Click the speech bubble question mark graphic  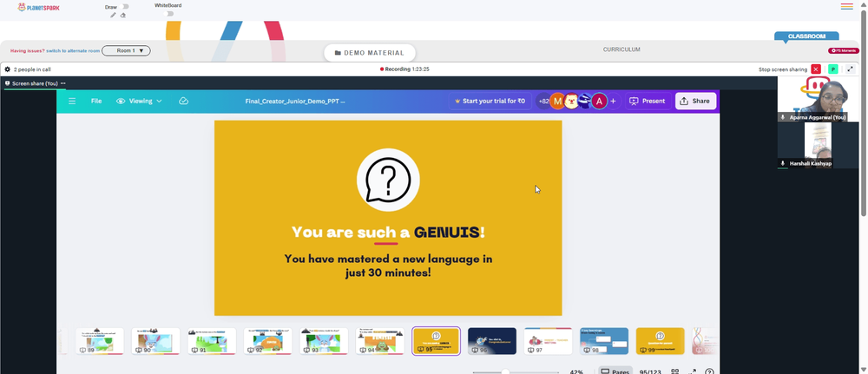point(388,180)
